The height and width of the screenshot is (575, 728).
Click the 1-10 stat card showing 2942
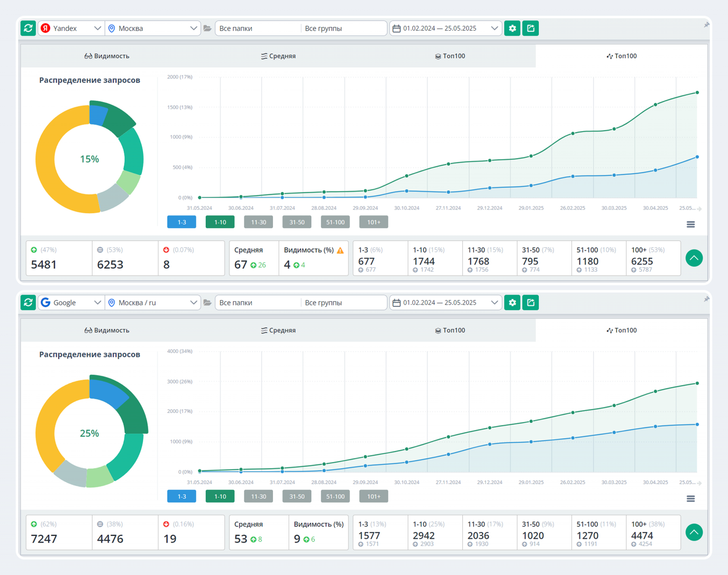point(435,533)
